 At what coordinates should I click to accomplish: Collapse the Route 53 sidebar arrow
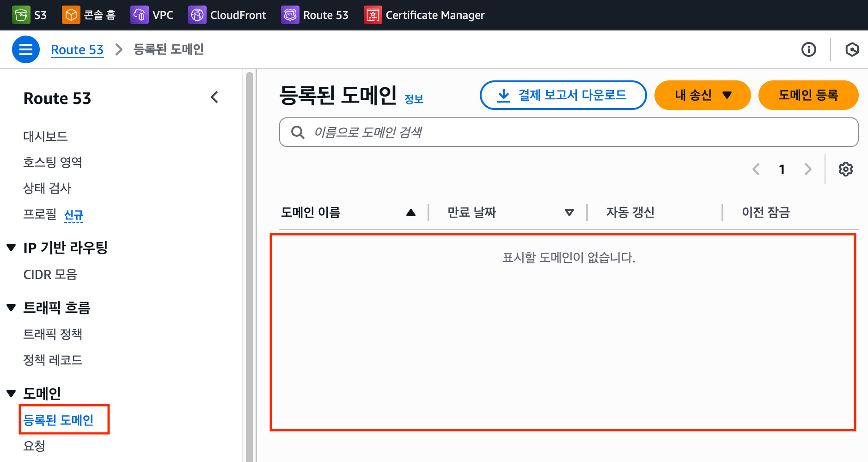click(x=214, y=97)
